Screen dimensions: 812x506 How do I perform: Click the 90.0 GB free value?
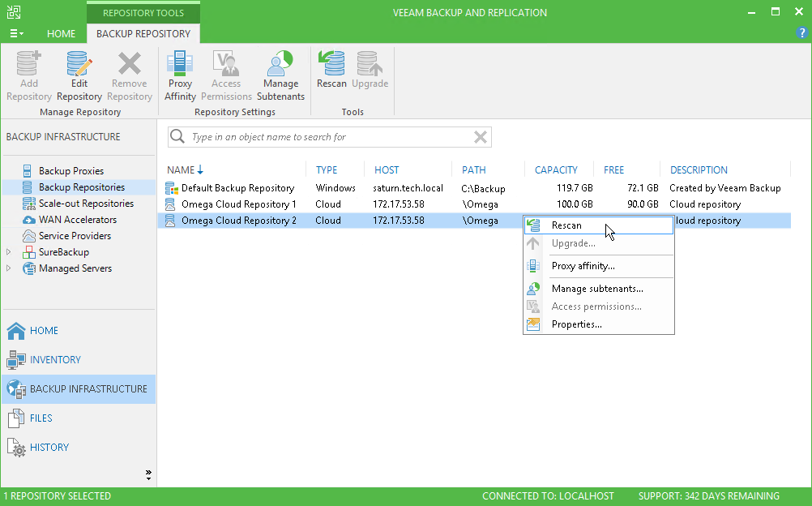[643, 204]
